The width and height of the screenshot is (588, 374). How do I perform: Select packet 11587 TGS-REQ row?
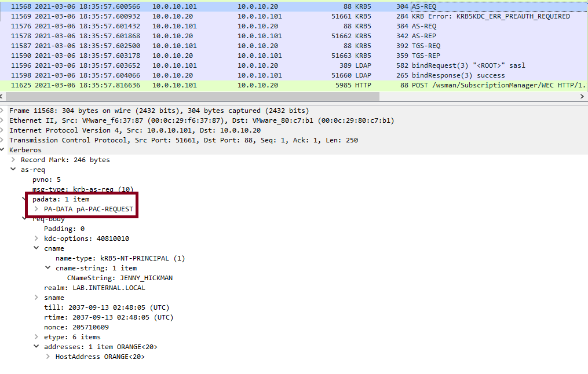290,46
